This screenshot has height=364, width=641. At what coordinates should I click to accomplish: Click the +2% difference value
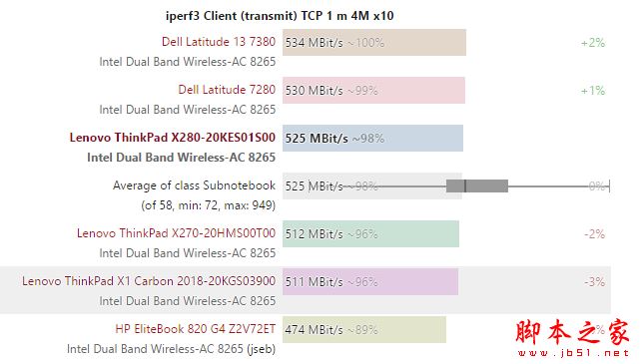click(593, 43)
